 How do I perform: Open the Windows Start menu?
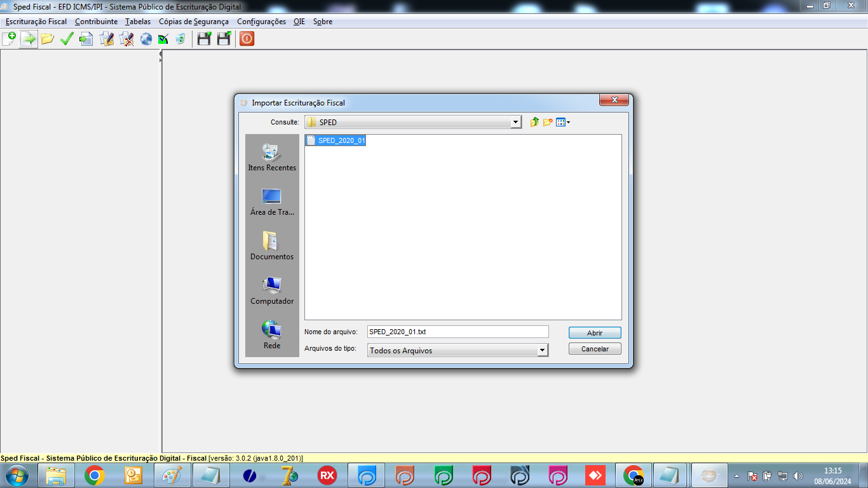[17, 475]
